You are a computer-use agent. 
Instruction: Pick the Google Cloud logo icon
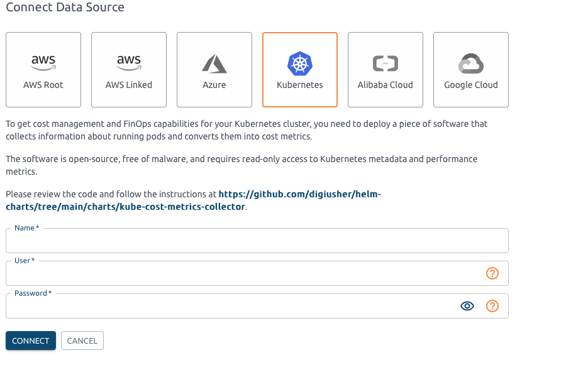click(x=471, y=63)
